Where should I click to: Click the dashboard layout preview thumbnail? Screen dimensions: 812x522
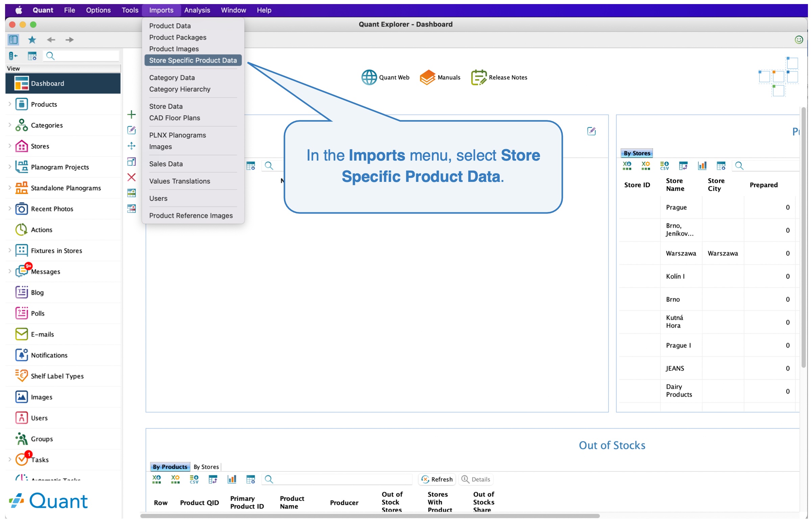[778, 77]
